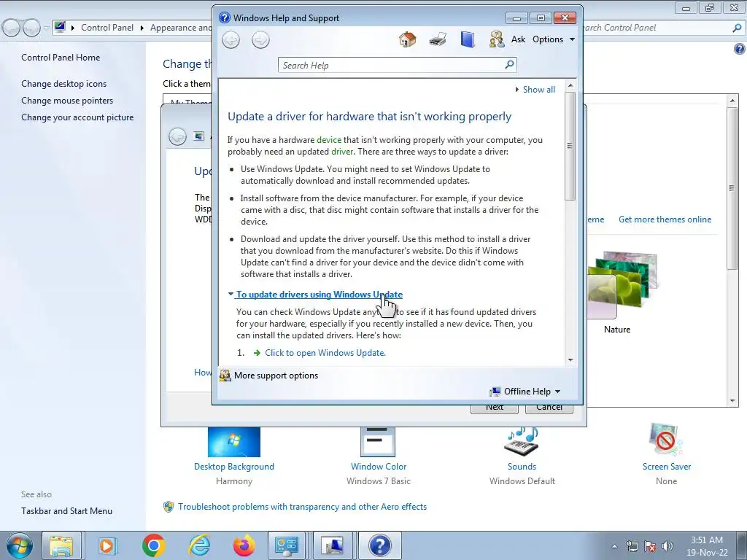Click the More support options icon
The image size is (747, 560).
225,376
